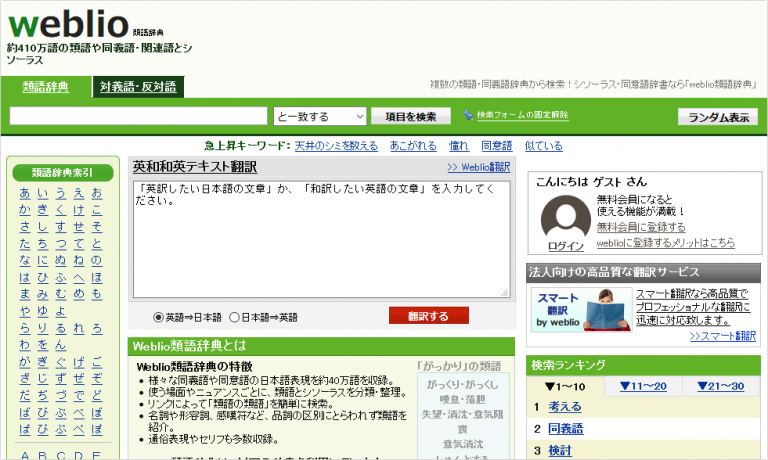
Task: Open index letter が
Action: tap(25, 362)
